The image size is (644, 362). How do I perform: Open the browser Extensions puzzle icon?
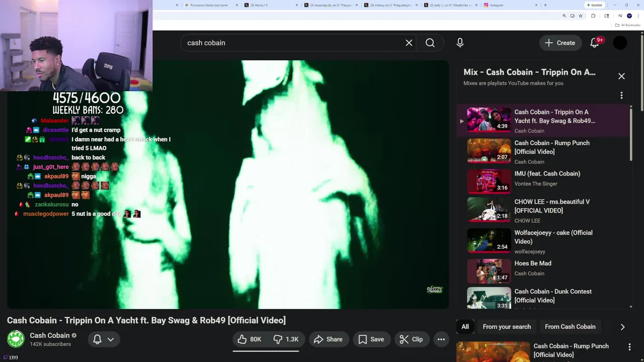(593, 16)
